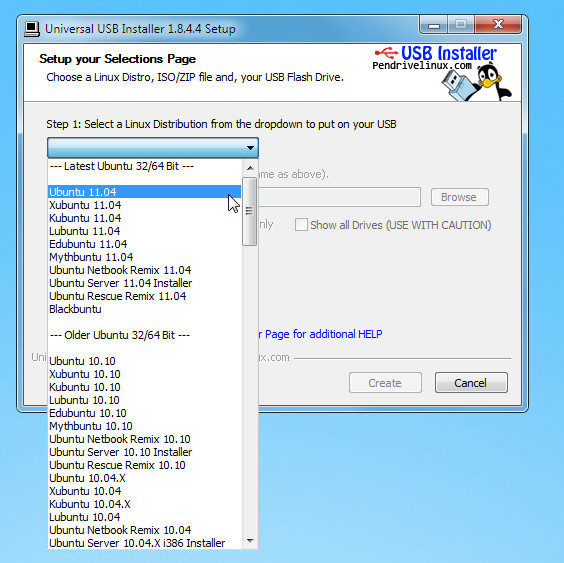Click the Older Ubuntu 32/64 Bit header
The width and height of the screenshot is (564, 563).
point(144,335)
